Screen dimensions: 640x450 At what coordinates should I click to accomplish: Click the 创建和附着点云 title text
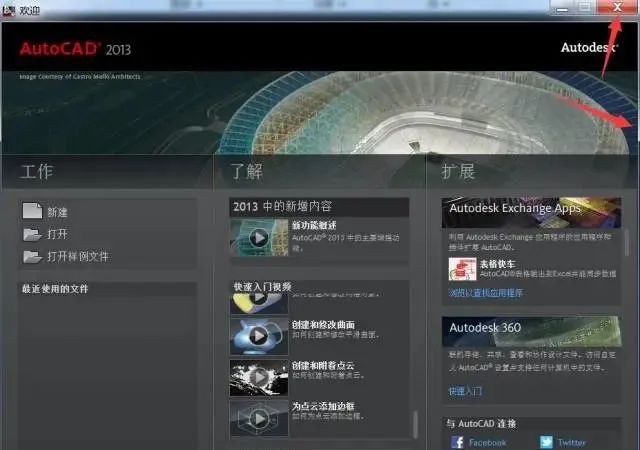click(323, 365)
